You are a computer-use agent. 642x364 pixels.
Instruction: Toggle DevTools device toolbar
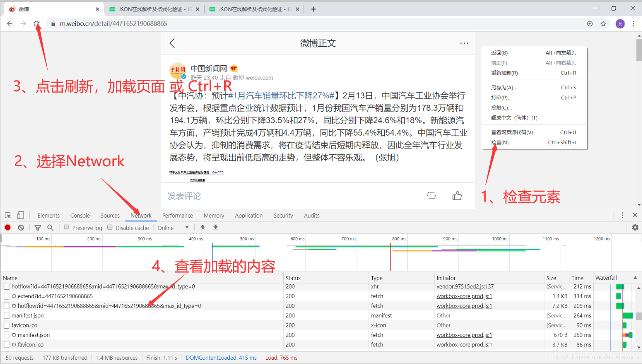(x=20, y=215)
